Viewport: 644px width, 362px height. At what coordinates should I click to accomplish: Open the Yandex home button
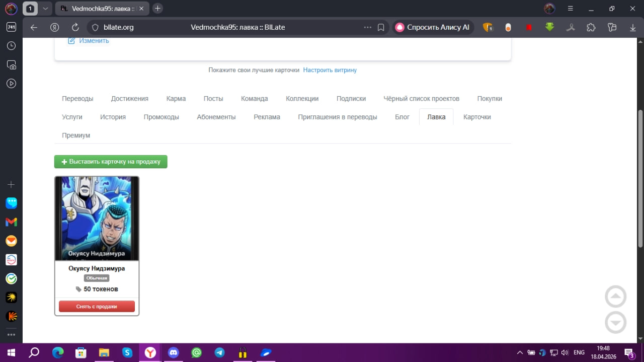pos(54,27)
